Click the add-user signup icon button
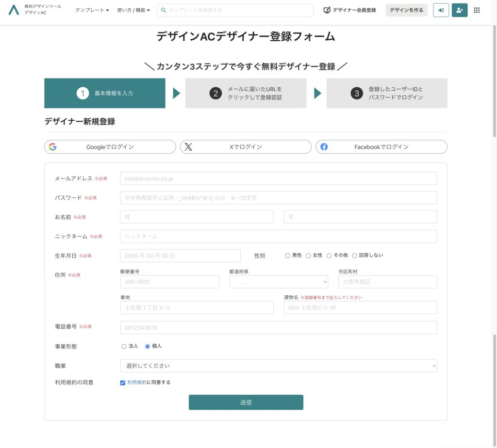The image size is (497, 448). [x=459, y=10]
